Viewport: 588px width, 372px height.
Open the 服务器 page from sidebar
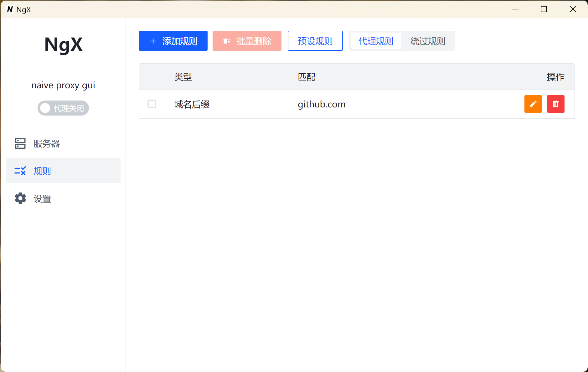pos(46,143)
